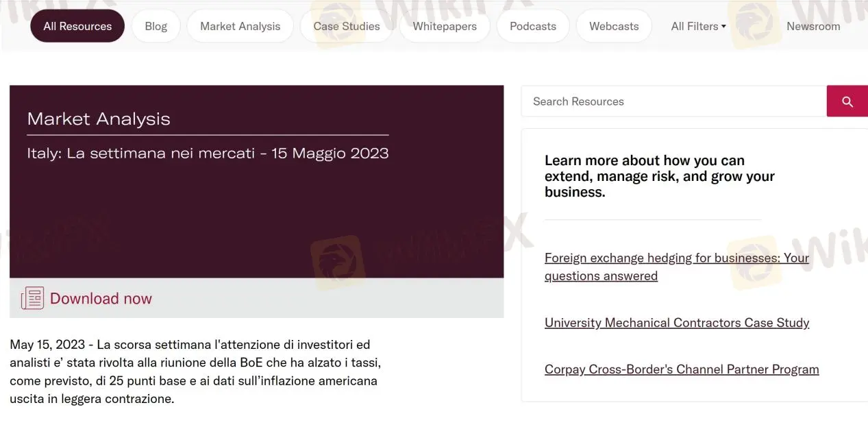
Task: Select the All Resources tab
Action: coord(77,26)
